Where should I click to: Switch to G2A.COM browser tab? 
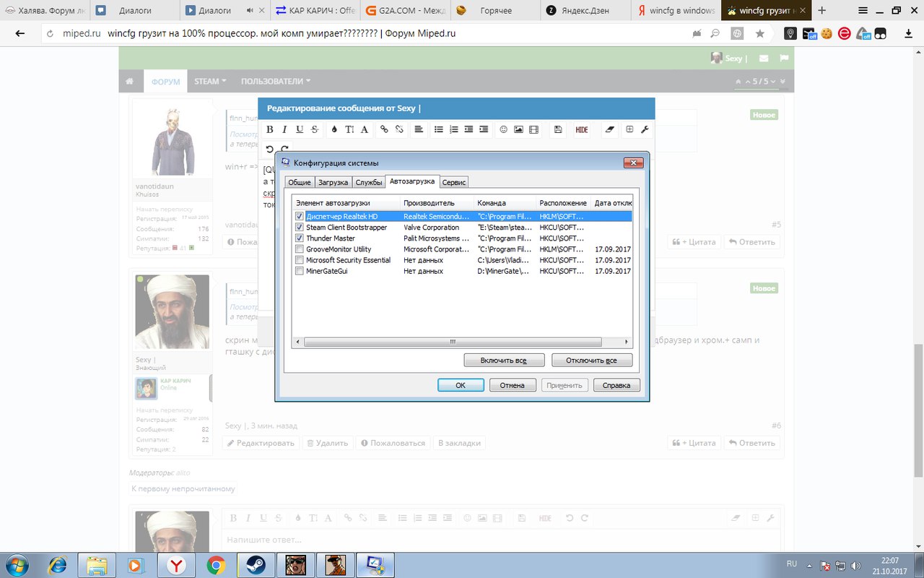tap(406, 11)
